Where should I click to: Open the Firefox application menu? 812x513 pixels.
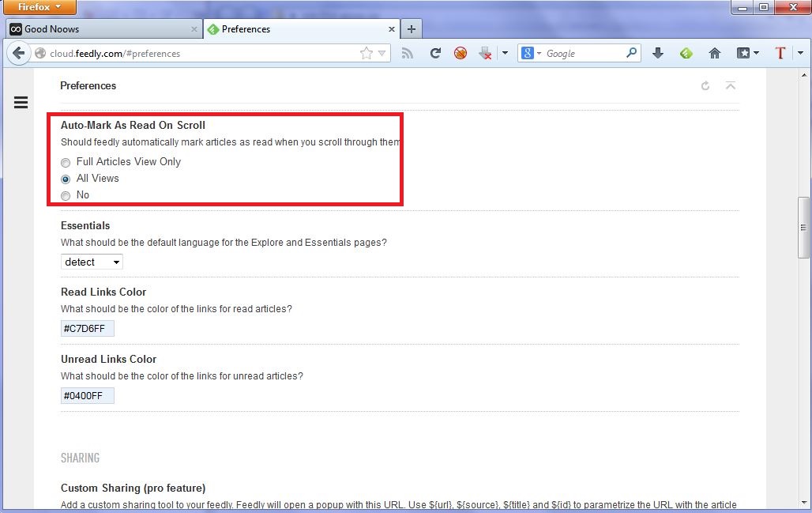(x=39, y=7)
